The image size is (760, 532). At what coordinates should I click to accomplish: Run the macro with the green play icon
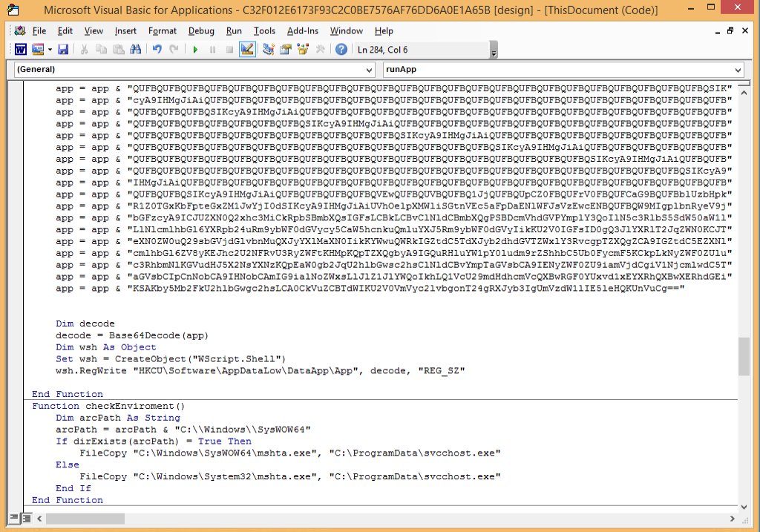[195, 50]
